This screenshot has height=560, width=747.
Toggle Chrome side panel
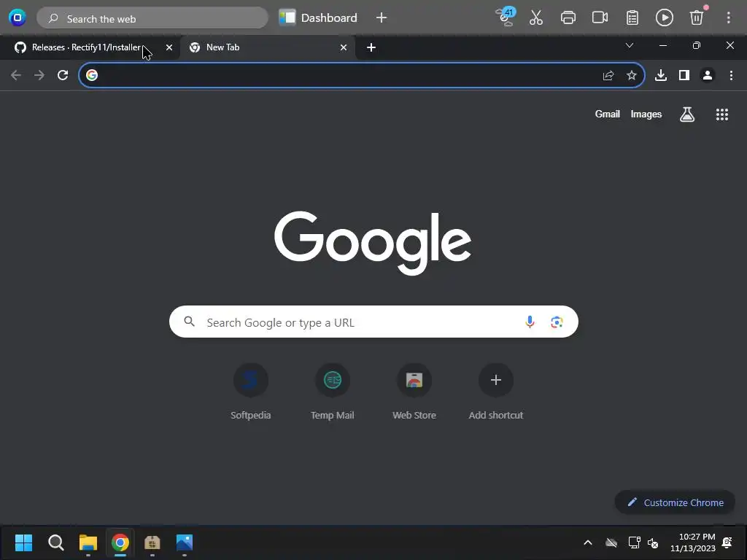point(684,75)
